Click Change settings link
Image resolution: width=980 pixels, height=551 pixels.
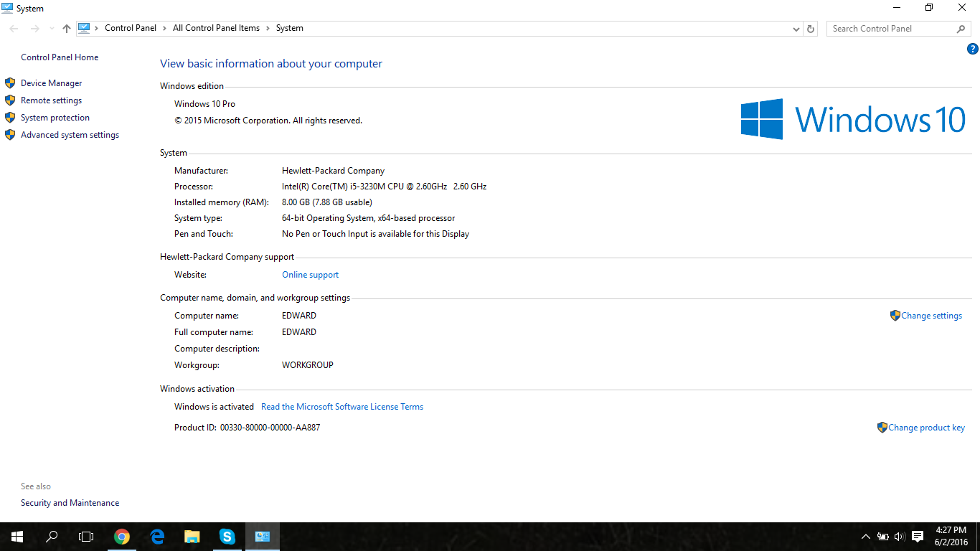coord(932,316)
